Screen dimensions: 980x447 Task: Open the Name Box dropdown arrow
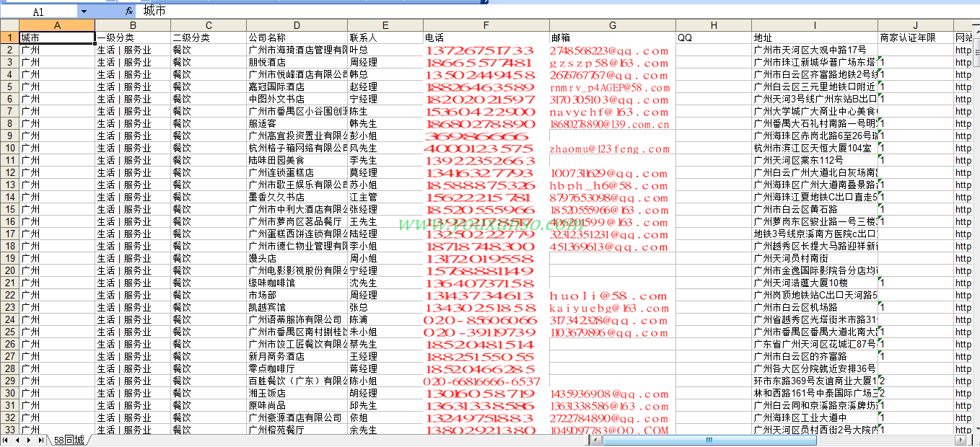(84, 12)
